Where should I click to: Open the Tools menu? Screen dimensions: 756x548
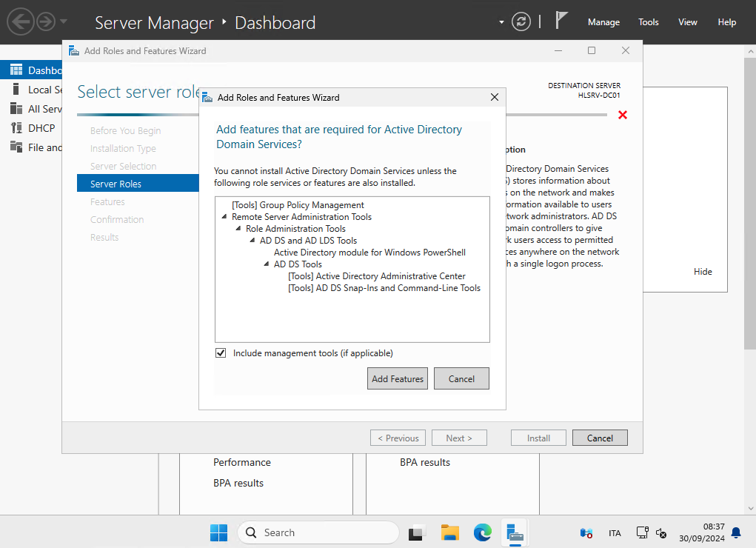coord(649,22)
